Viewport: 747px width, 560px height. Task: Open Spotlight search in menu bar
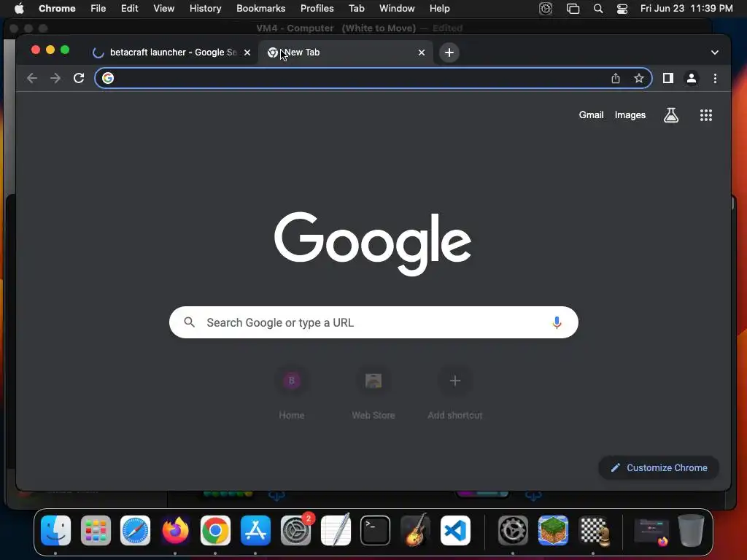598,9
